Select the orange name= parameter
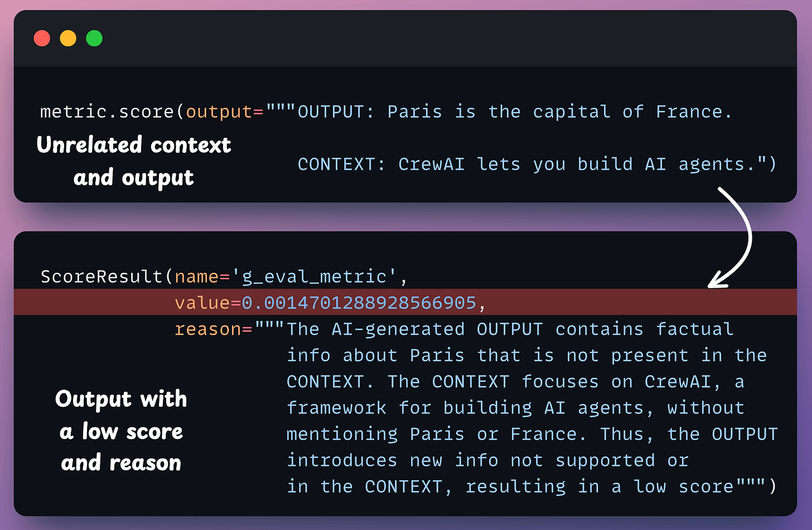Screen dimensions: 812x530 click(x=202, y=277)
